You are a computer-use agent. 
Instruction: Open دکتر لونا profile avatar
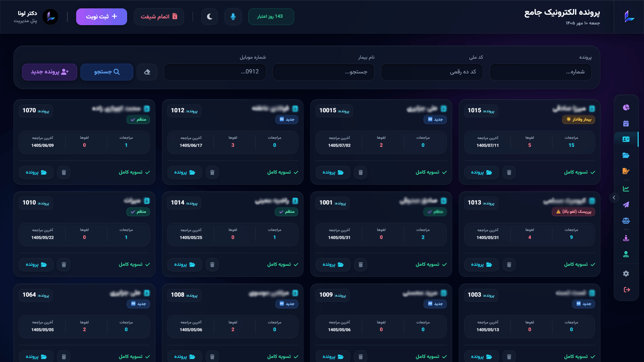tap(51, 17)
